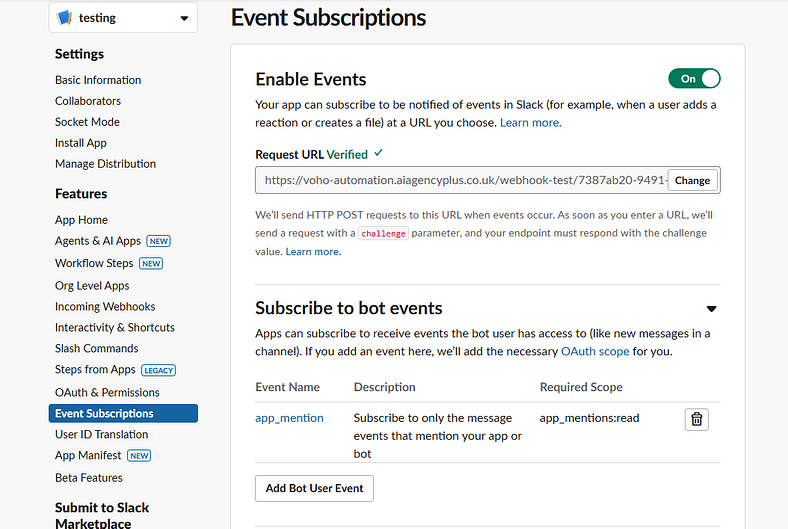This screenshot has width=788, height=529.
Task: Follow the OAuth scope link
Action: [x=594, y=352]
